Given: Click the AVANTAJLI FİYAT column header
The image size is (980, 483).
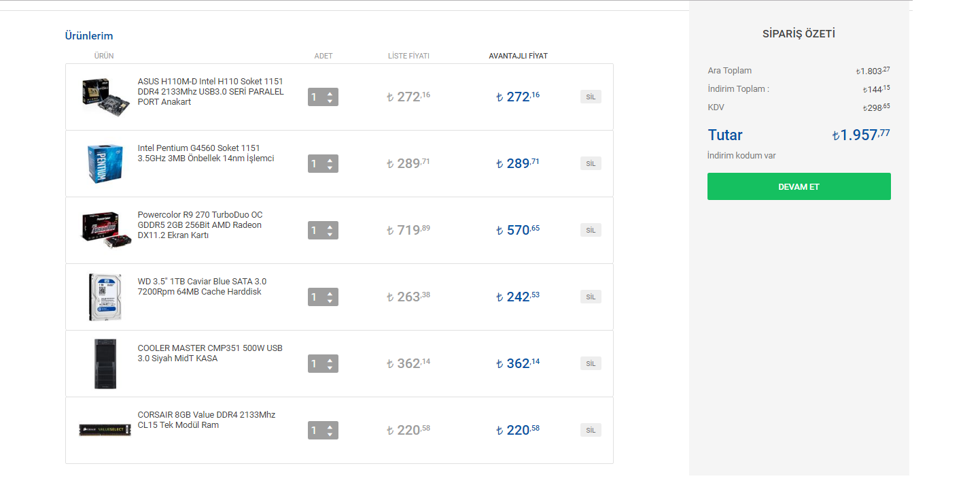Looking at the screenshot, I should coord(518,56).
